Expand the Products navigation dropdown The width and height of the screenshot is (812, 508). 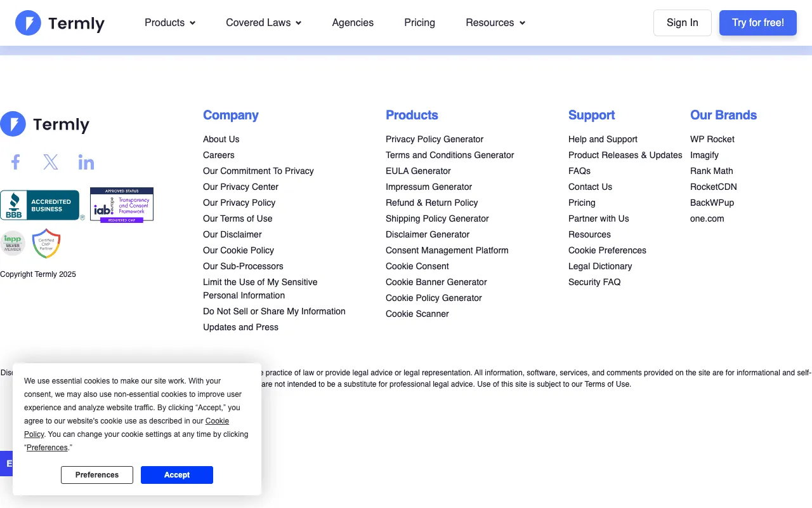click(169, 23)
